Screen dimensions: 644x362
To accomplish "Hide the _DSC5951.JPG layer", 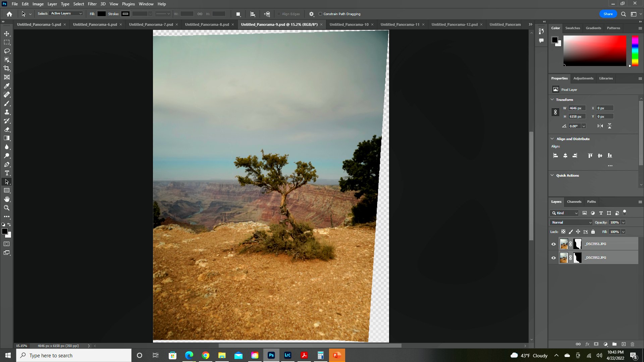I will point(553,244).
